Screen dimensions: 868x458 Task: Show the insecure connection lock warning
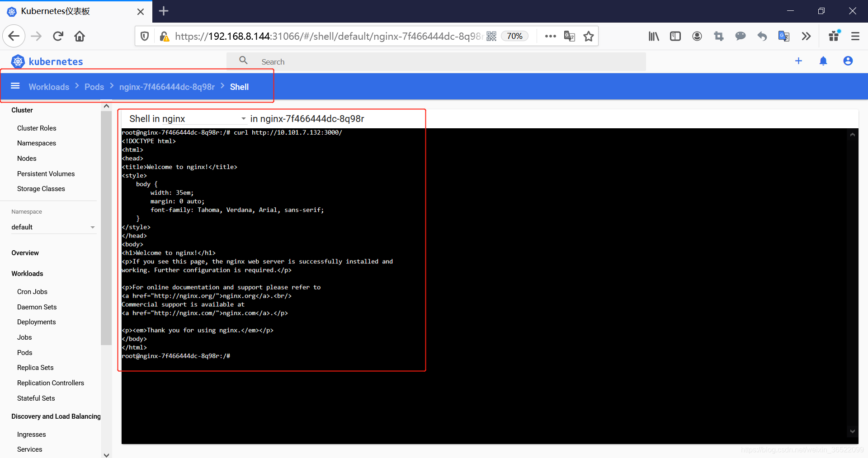pyautogui.click(x=165, y=36)
